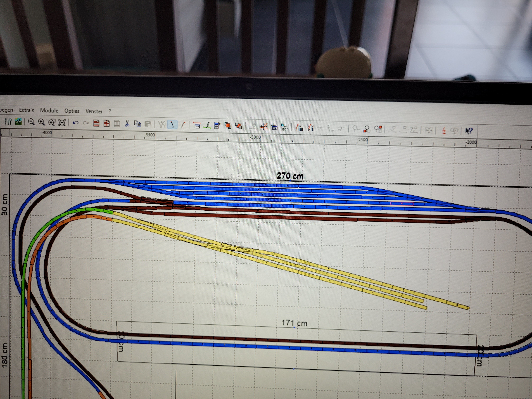Click the red lined document icon
532x399 pixels.
[x=96, y=123]
